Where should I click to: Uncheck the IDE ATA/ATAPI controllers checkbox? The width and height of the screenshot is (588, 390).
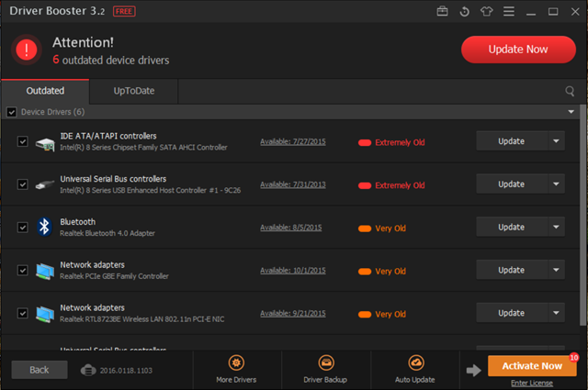point(22,141)
